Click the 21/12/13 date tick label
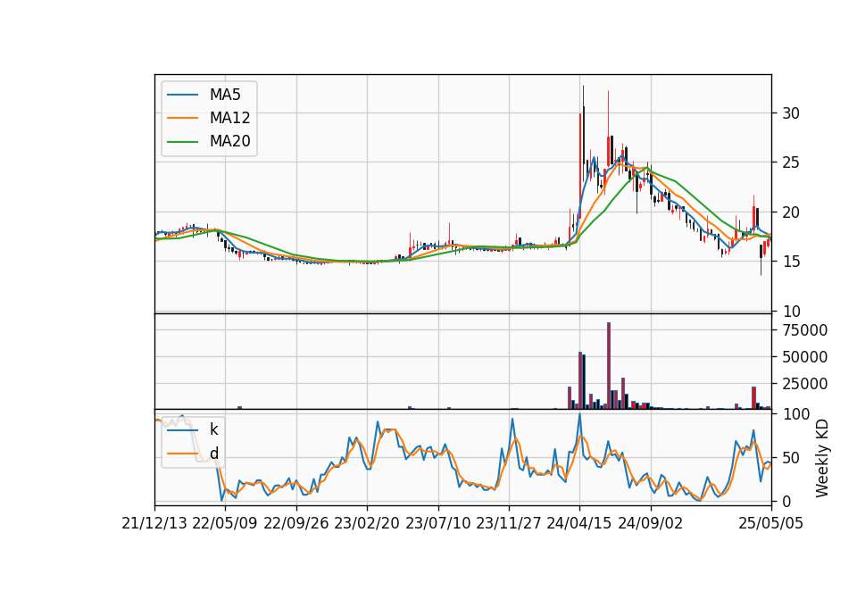Viewport: 857px width, 616px height. 154,523
